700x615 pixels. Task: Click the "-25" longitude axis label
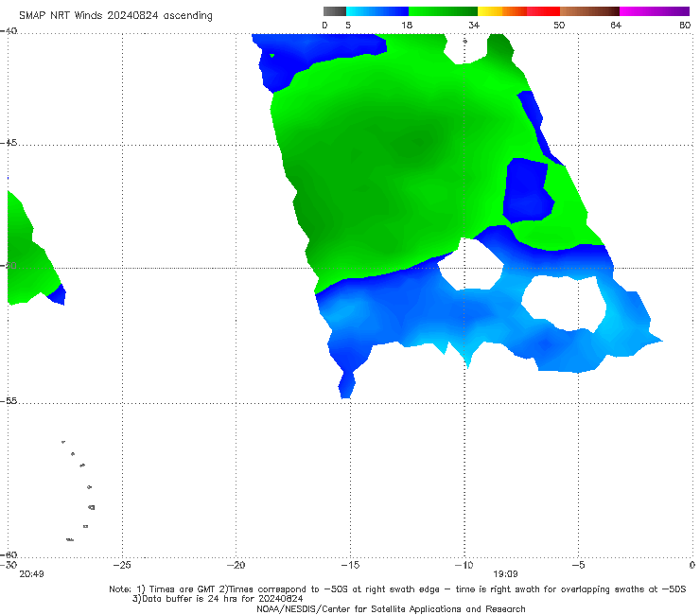point(122,565)
